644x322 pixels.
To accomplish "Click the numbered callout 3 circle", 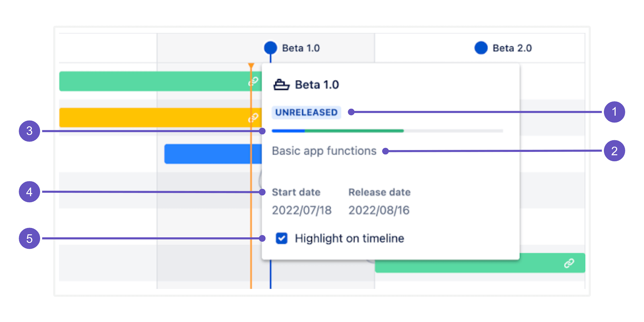I will (x=29, y=131).
